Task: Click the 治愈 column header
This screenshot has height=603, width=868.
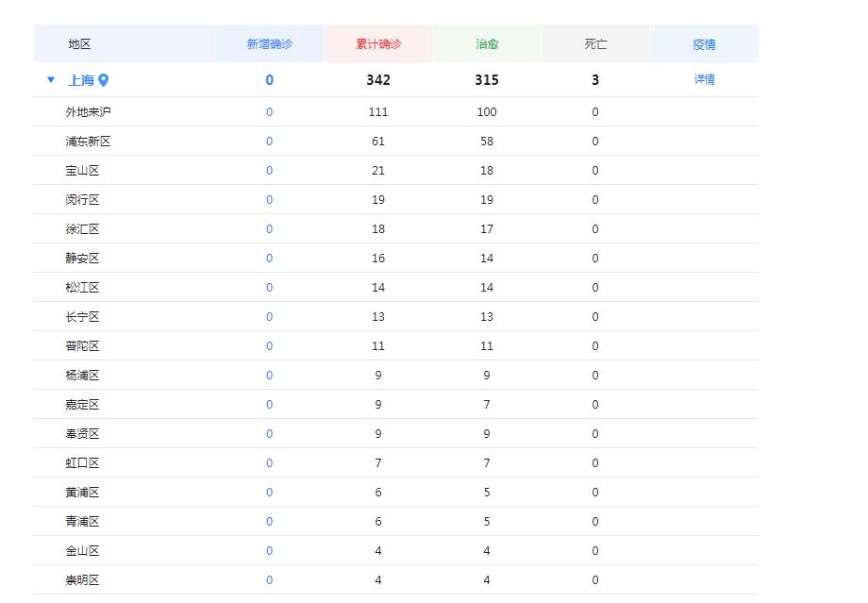Action: pyautogui.click(x=487, y=44)
